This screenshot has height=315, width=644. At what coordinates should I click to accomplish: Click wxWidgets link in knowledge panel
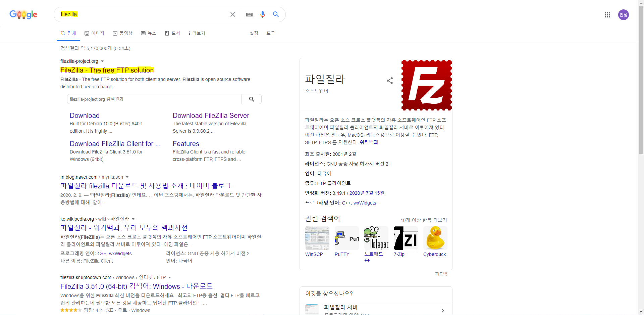click(365, 203)
